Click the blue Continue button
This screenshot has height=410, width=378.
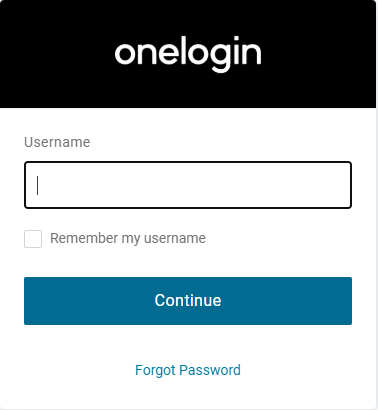pos(188,301)
